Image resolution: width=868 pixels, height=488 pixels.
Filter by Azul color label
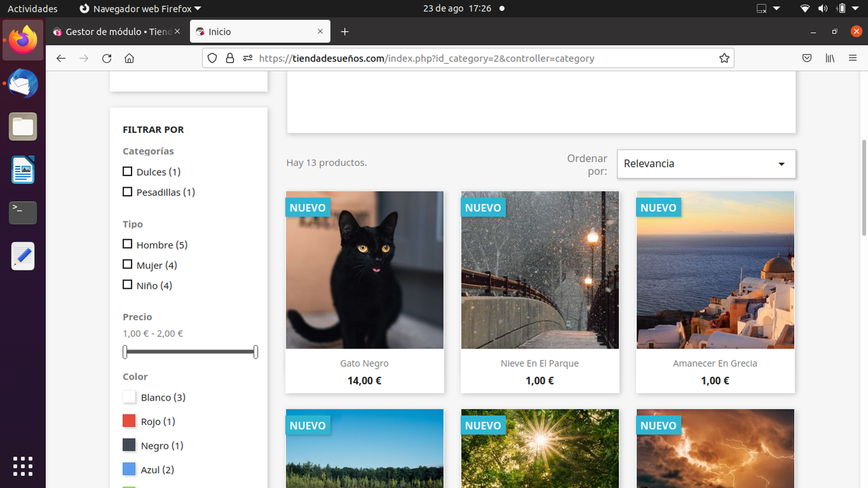pyautogui.click(x=157, y=470)
